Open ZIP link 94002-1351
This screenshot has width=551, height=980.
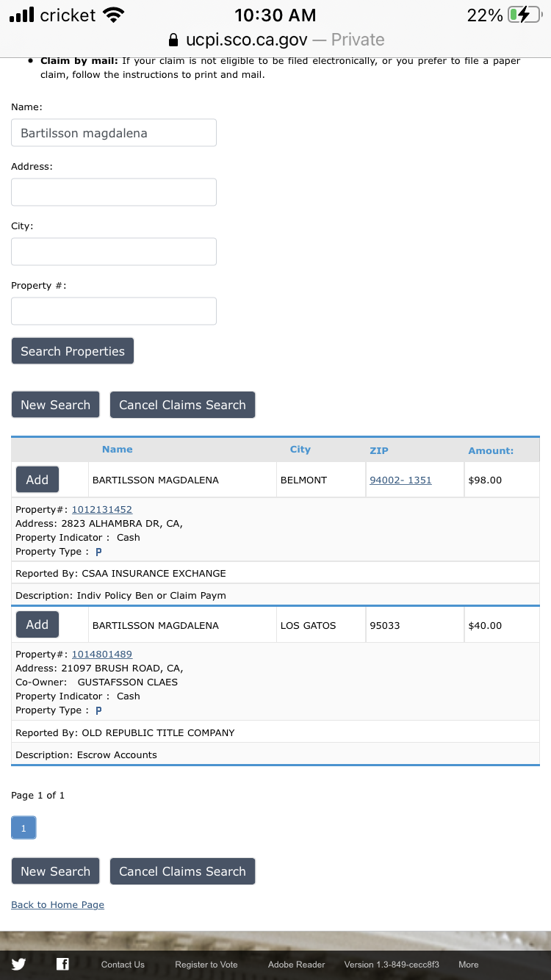(x=400, y=480)
